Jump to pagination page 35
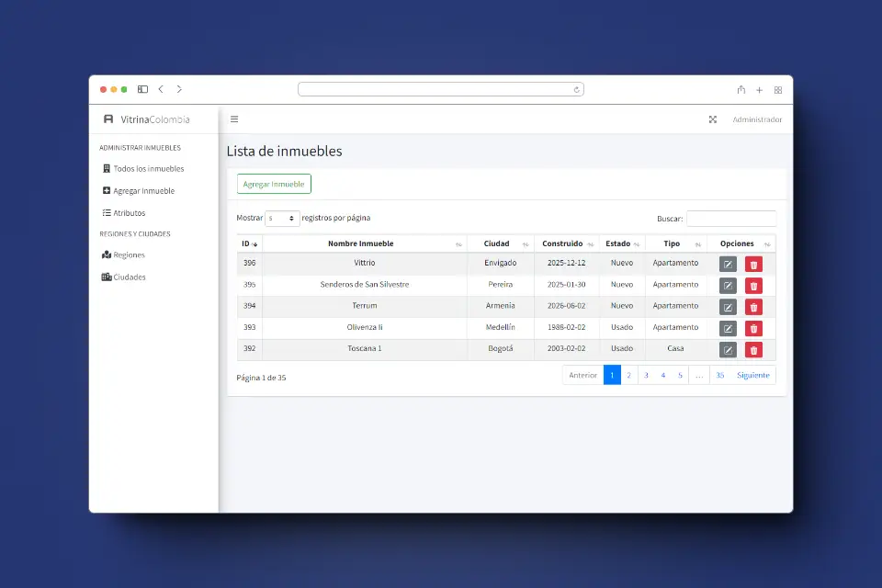This screenshot has width=882, height=588. [x=719, y=375]
